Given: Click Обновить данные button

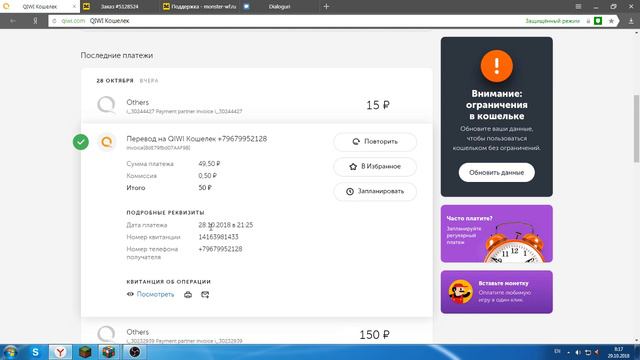Looking at the screenshot, I should coord(496,172).
